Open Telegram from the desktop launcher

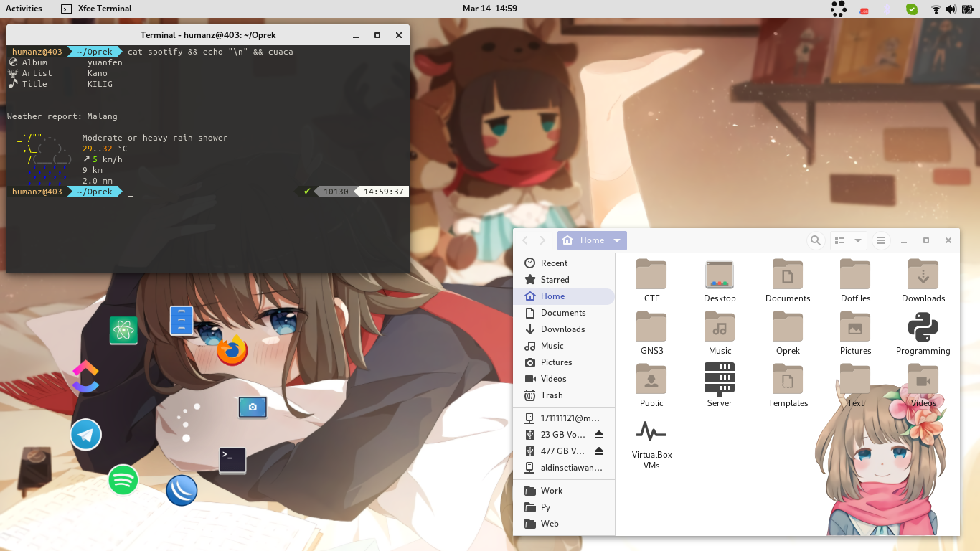(85, 435)
